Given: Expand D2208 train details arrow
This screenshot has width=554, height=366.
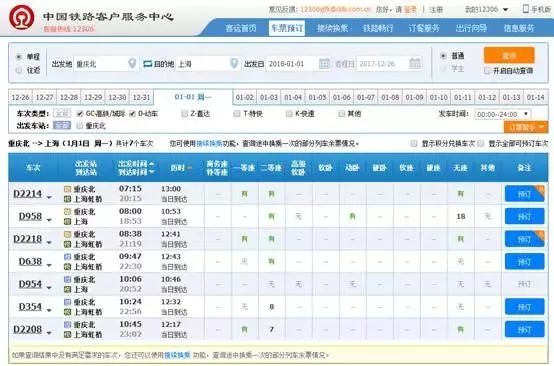Looking at the screenshot, I should (x=49, y=333).
